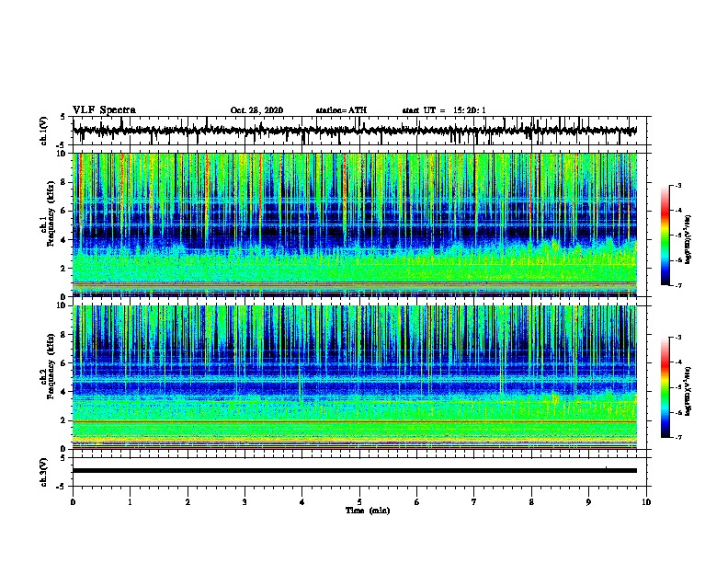
Task: Click the '10' tick on time axis
Action: [x=646, y=502]
